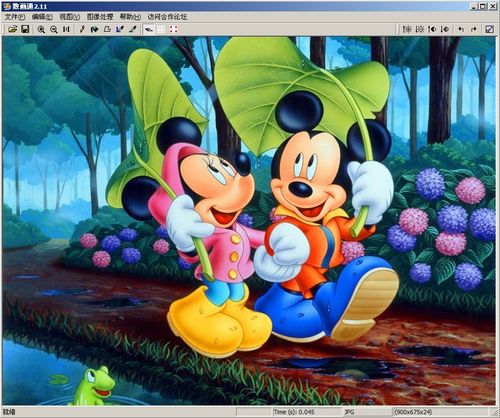Minimize the window
The height and width of the screenshot is (418, 500).
pyautogui.click(x=475, y=6)
